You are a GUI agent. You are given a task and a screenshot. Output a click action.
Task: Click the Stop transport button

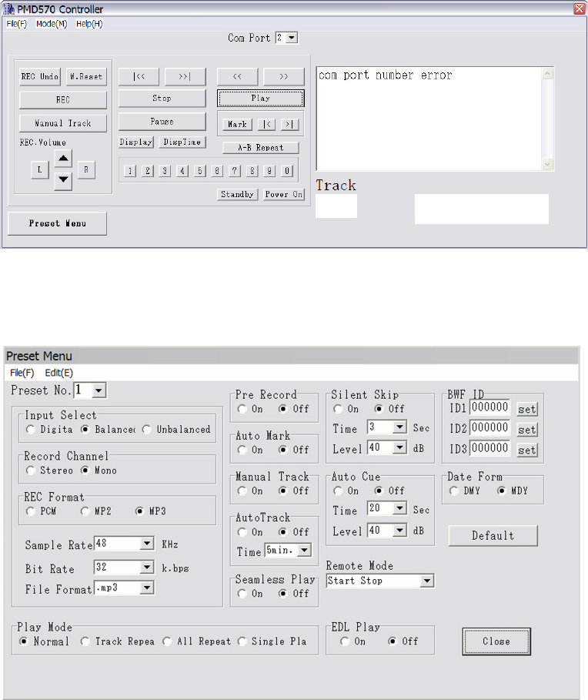(162, 99)
